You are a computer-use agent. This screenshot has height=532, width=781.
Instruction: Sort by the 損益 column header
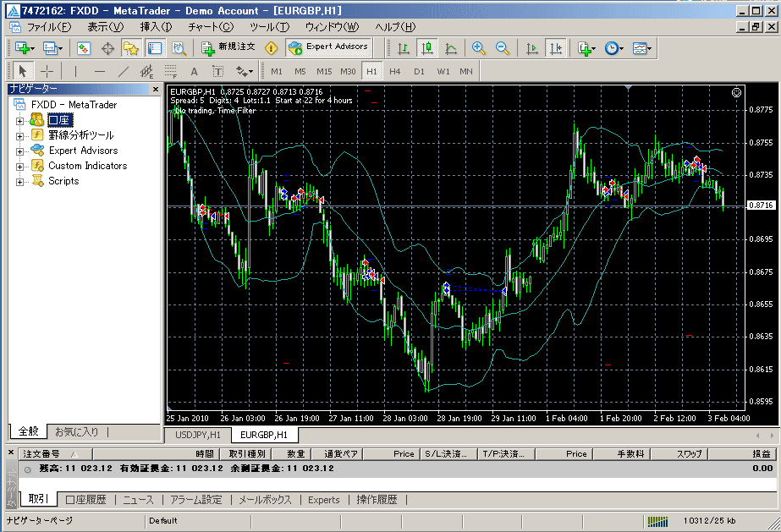[x=741, y=454]
